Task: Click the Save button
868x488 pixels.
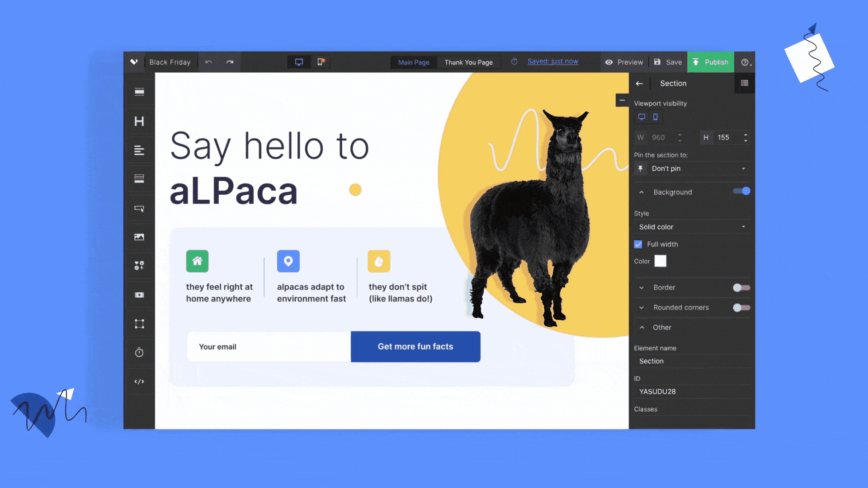Action: click(668, 62)
